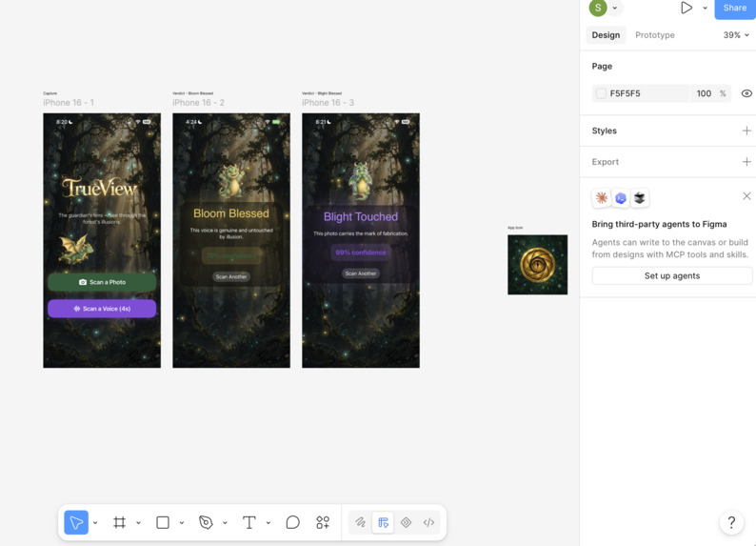Click the blue Share button

click(735, 9)
